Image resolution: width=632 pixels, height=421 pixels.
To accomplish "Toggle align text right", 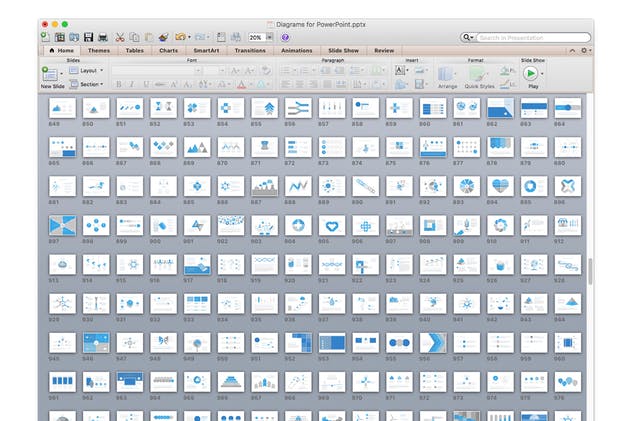I will click(313, 85).
